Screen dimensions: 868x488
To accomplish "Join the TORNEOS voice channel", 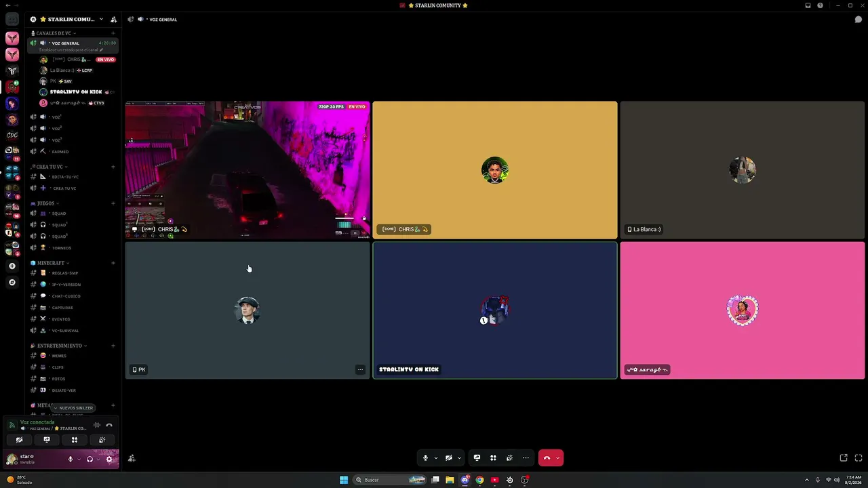I will click(x=73, y=248).
